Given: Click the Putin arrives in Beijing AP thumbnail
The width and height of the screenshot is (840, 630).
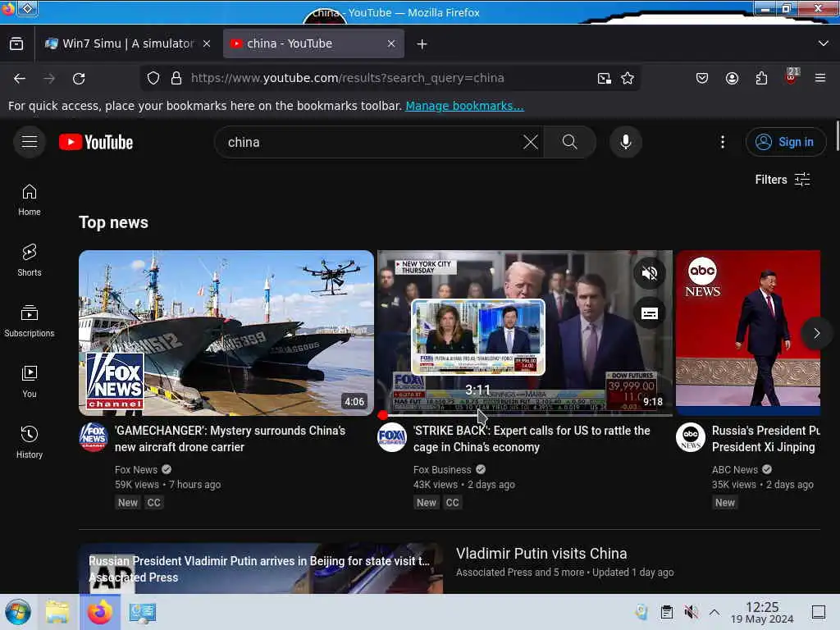Looking at the screenshot, I should point(261,568).
